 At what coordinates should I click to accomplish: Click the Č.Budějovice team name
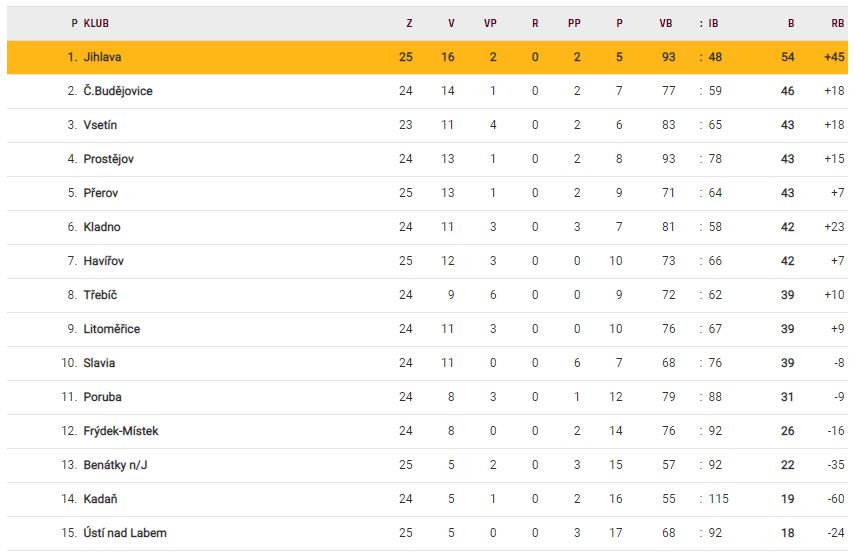click(118, 91)
